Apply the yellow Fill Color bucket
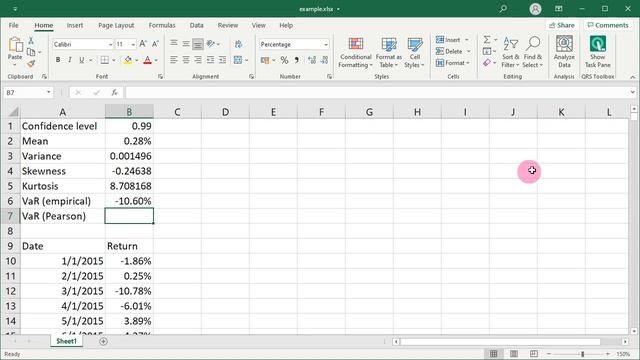Image resolution: width=640 pixels, height=360 pixels. (128, 60)
